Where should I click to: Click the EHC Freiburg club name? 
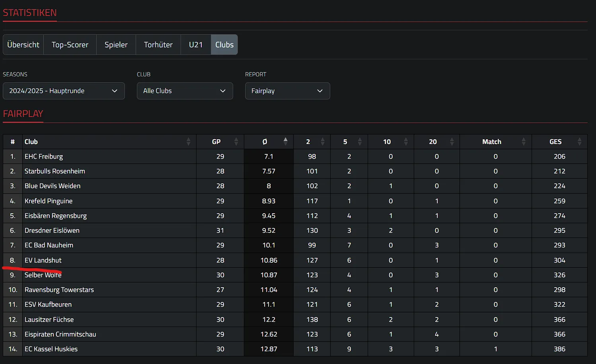44,156
